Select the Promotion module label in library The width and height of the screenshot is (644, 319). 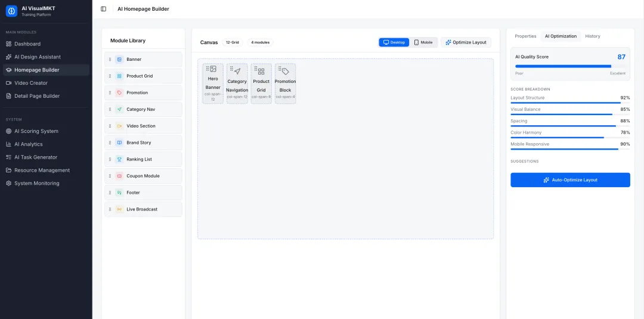(x=137, y=93)
